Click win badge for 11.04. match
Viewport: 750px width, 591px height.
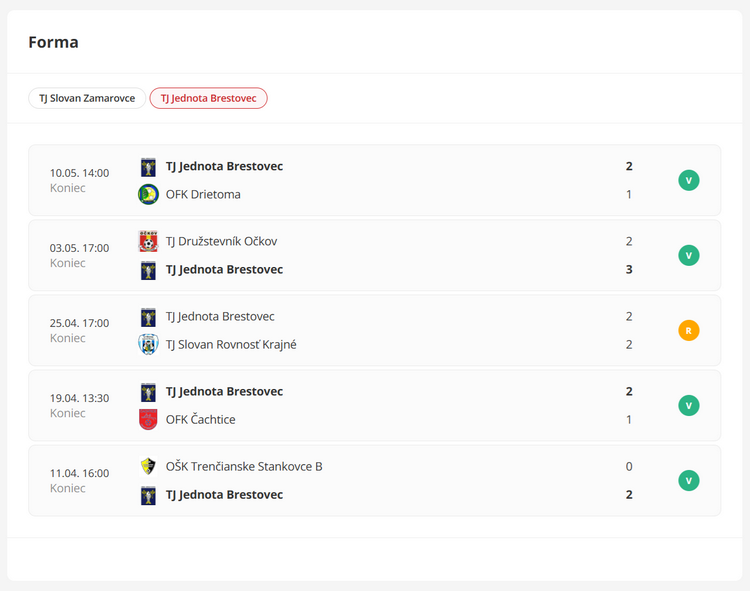[x=689, y=481]
